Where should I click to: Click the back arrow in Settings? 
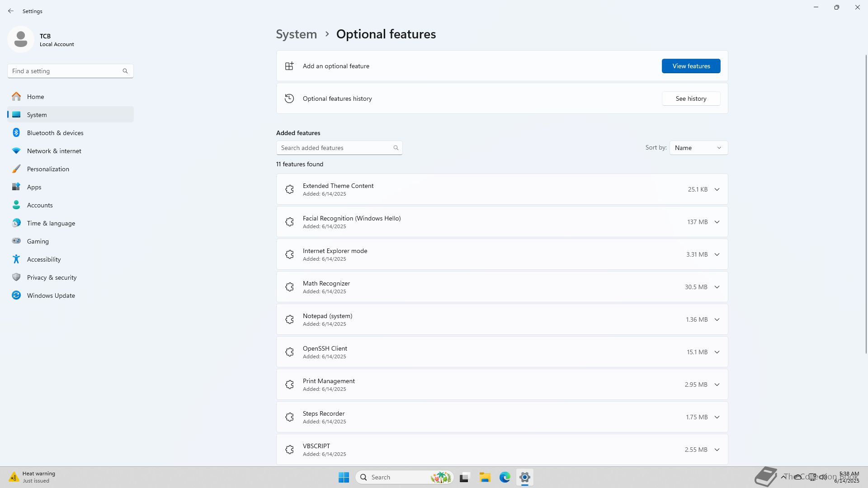click(11, 11)
